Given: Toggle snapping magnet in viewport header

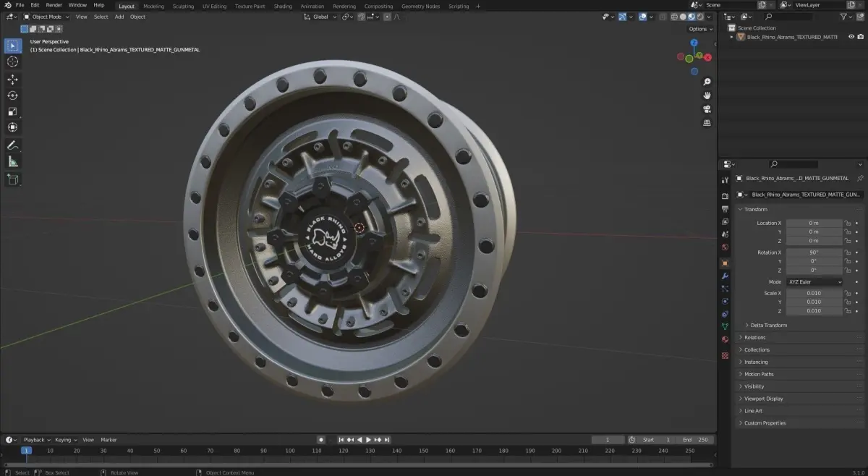Looking at the screenshot, I should coord(361,17).
